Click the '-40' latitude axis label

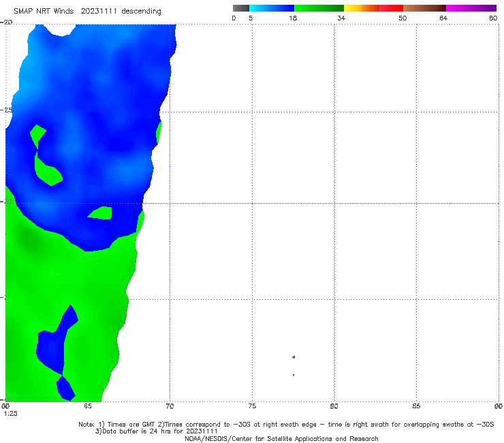(x=6, y=399)
